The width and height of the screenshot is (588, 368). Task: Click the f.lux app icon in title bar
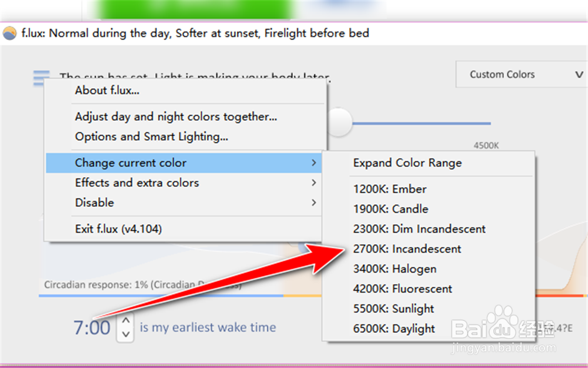(9, 33)
